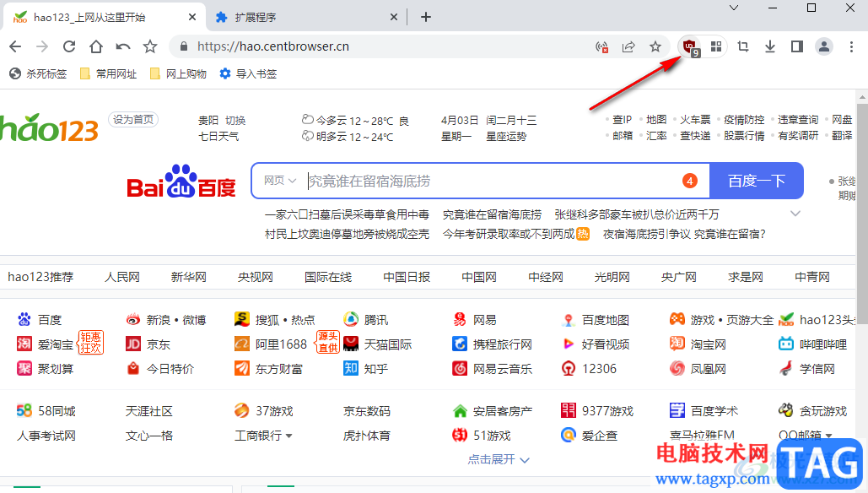Click the share page icon in address bar

click(x=628, y=47)
